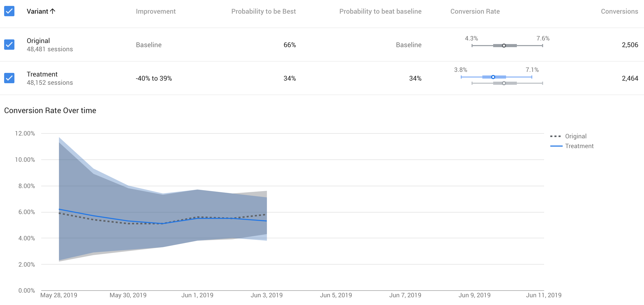Select the Conversion Rate Over time chart title
The width and height of the screenshot is (644, 305).
[50, 111]
